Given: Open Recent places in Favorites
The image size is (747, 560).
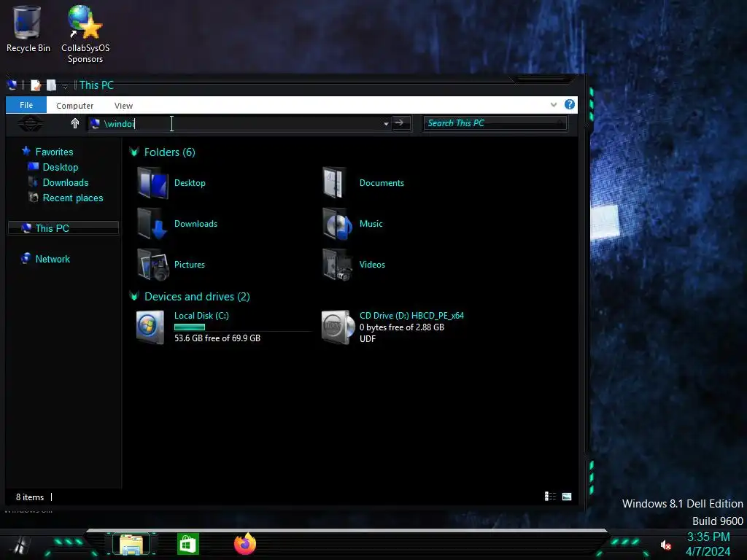Looking at the screenshot, I should pos(72,198).
